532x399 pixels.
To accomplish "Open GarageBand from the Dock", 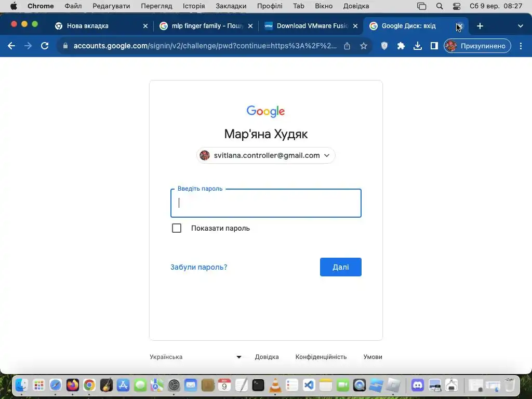I will pyautogui.click(x=106, y=385).
